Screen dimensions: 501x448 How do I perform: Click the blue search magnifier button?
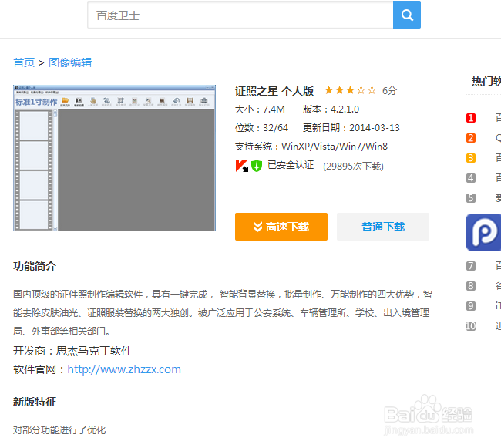pos(406,15)
